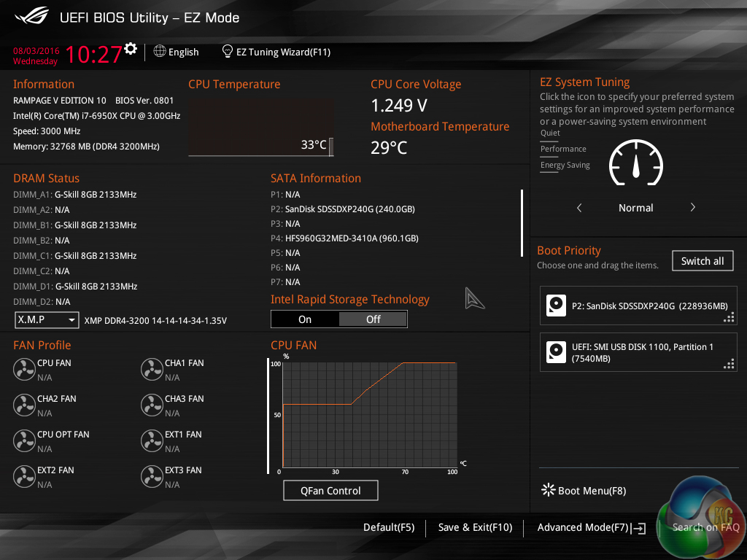Viewport: 747px width, 560px height.
Task: Click the SATA P2 SanDisk SDSSDXP240G entry
Action: tap(343, 209)
